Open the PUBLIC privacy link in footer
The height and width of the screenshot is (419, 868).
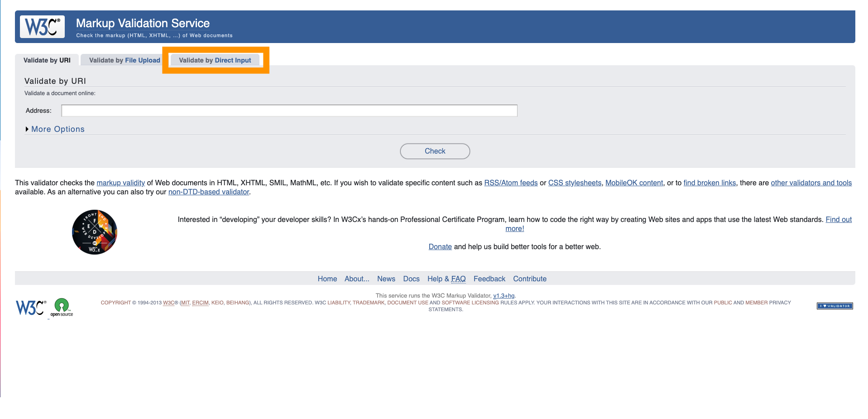pyautogui.click(x=723, y=303)
